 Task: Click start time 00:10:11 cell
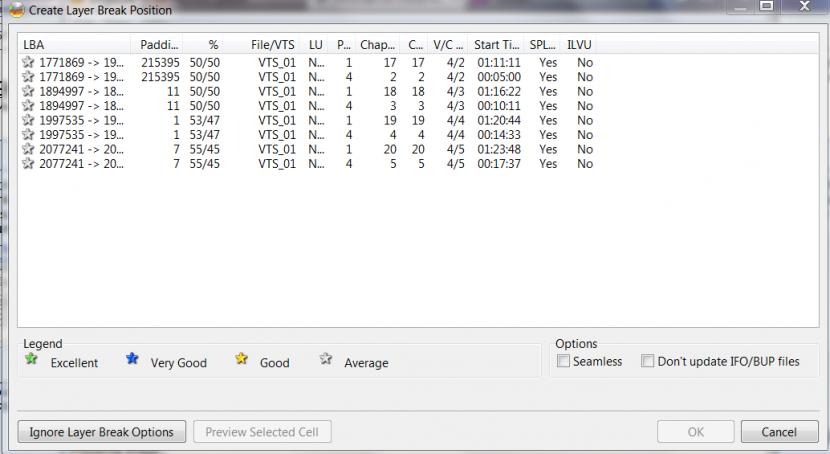[499, 106]
